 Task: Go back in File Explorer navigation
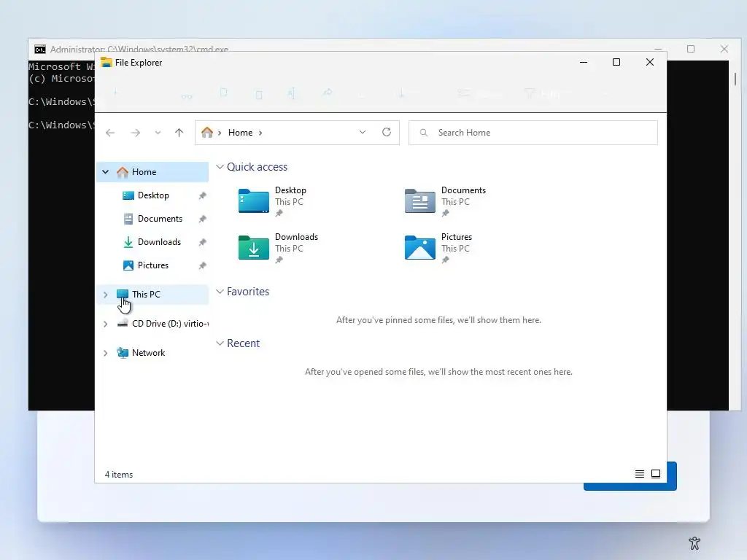pos(110,133)
